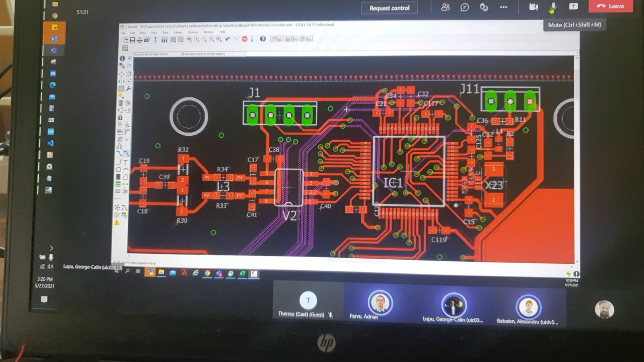Open More actions in Teams meeting
The height and width of the screenshot is (362, 644).
coord(503,7)
